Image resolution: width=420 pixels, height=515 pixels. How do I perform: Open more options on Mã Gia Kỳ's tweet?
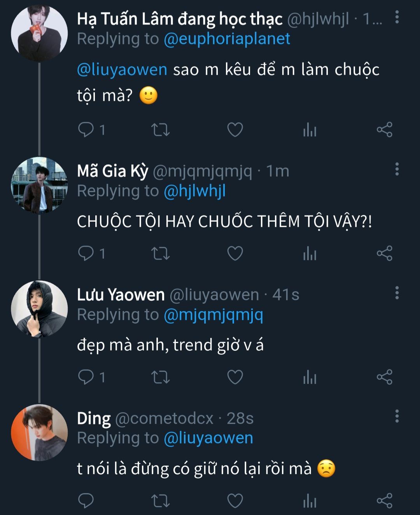pyautogui.click(x=397, y=169)
